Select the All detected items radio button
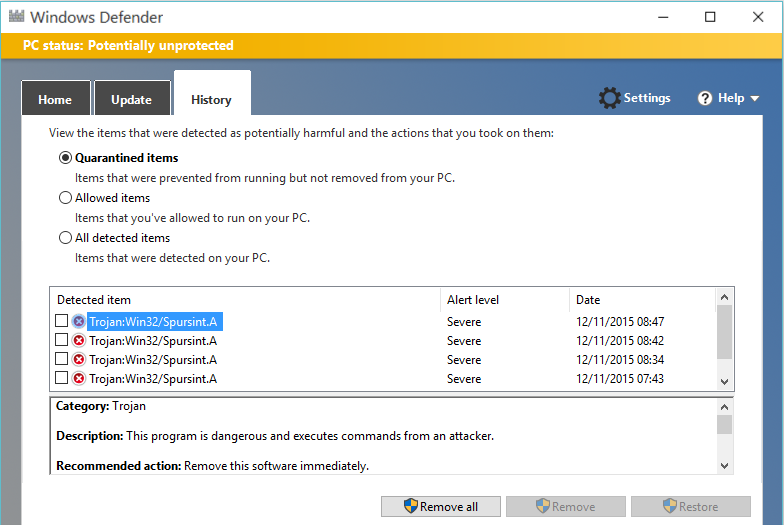784x525 pixels. 65,238
